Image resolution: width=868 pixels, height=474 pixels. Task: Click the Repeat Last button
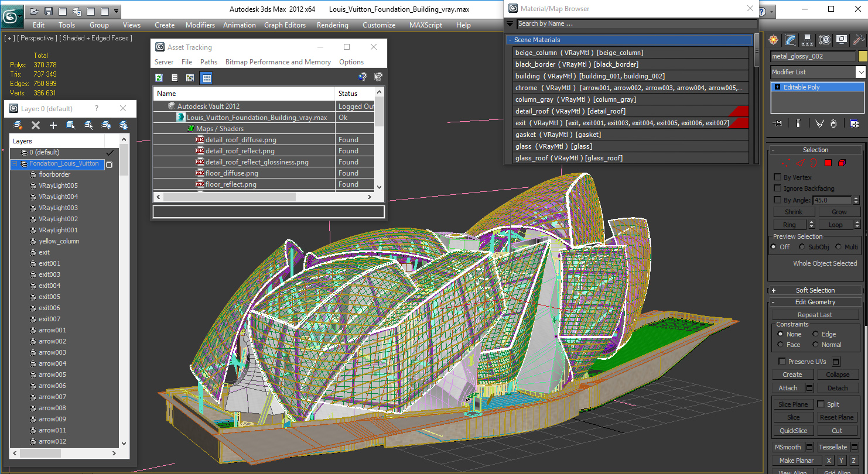815,315
